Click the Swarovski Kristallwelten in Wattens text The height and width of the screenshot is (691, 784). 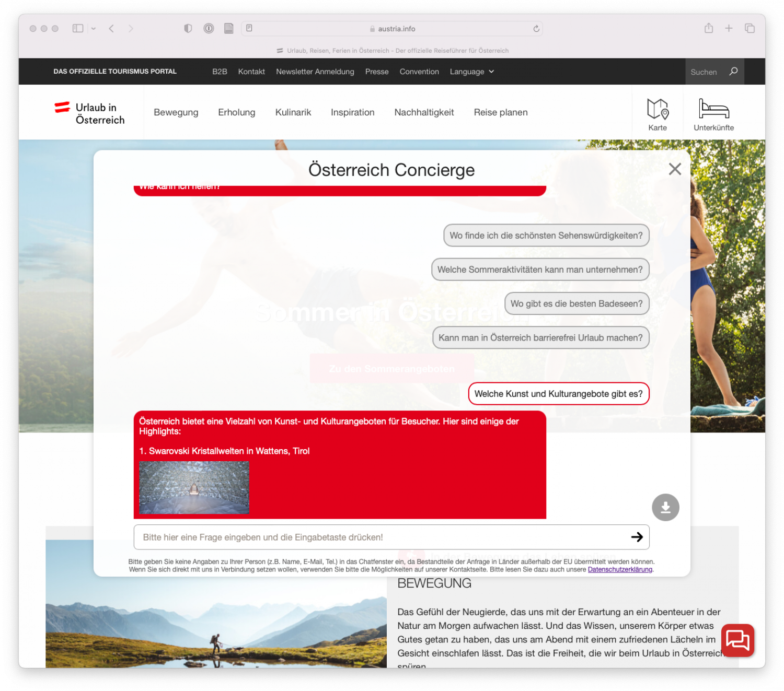click(x=224, y=451)
